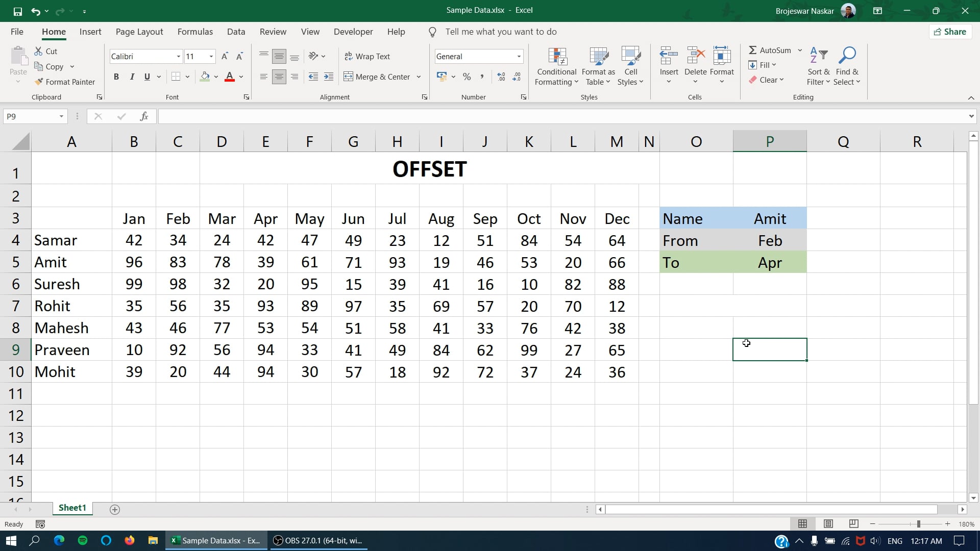
Task: Open Conditional Formatting icon
Action: pyautogui.click(x=557, y=57)
